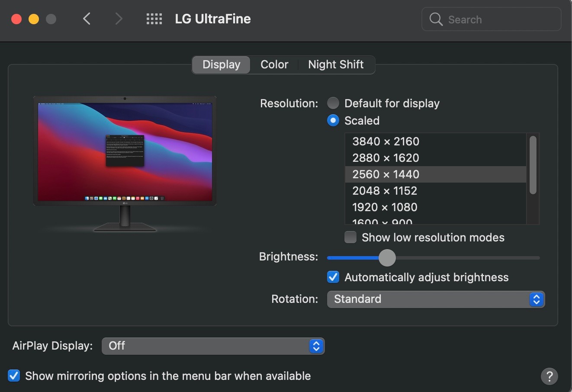Image resolution: width=572 pixels, height=392 pixels.
Task: Click the LG monitor preview image
Action: click(125, 164)
